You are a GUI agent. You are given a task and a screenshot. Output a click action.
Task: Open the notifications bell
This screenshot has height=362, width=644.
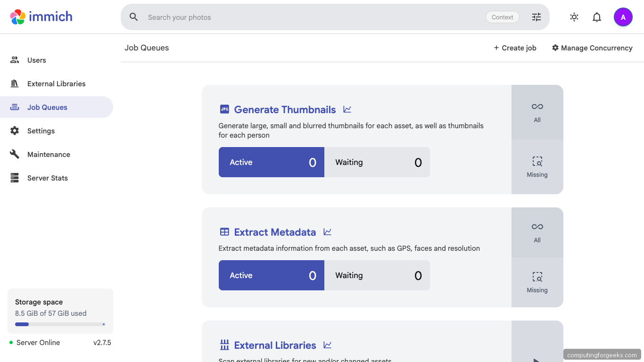(x=596, y=16)
